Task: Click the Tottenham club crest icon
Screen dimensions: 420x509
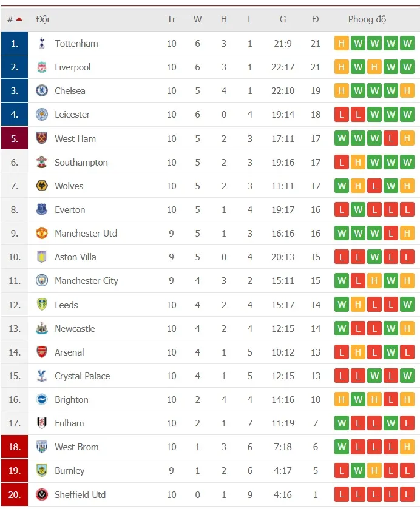Action: [x=42, y=44]
